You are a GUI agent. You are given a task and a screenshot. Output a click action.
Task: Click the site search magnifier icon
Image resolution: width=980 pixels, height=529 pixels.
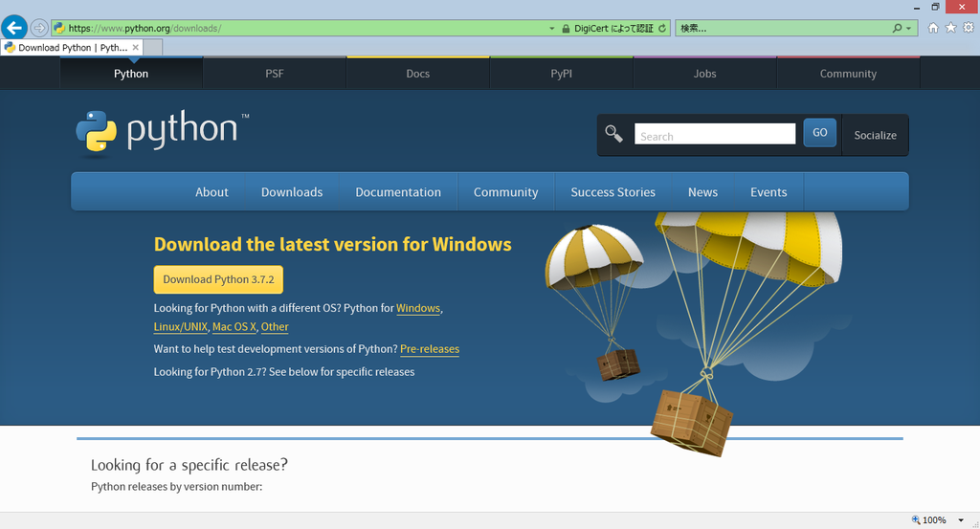point(613,134)
